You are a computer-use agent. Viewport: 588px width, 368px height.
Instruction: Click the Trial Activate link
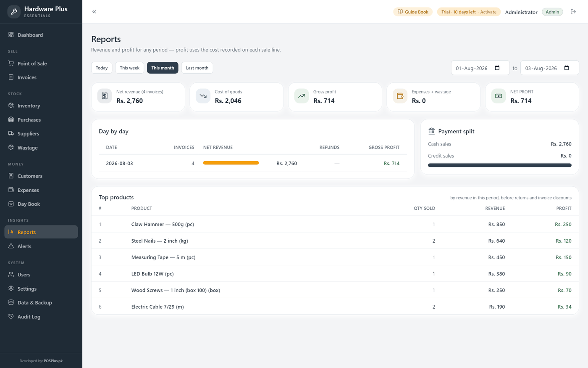click(488, 12)
